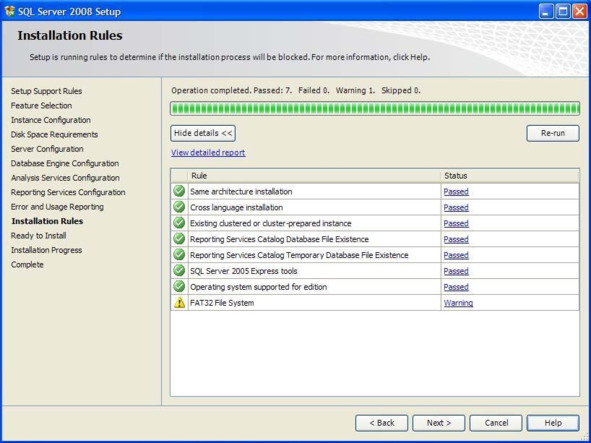This screenshot has height=443, width=591.
Task: Click the green operation progress bar
Action: pyautogui.click(x=375, y=109)
